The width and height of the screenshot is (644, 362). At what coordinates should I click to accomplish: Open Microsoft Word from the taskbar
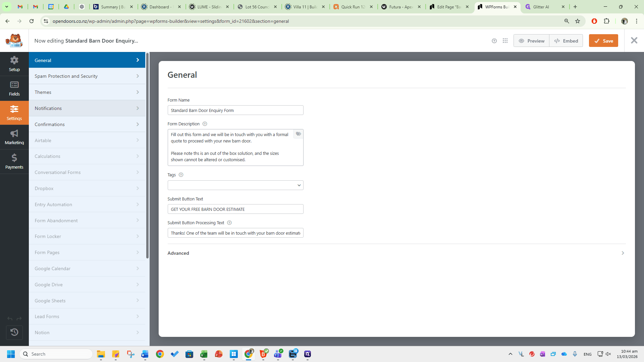point(145,354)
